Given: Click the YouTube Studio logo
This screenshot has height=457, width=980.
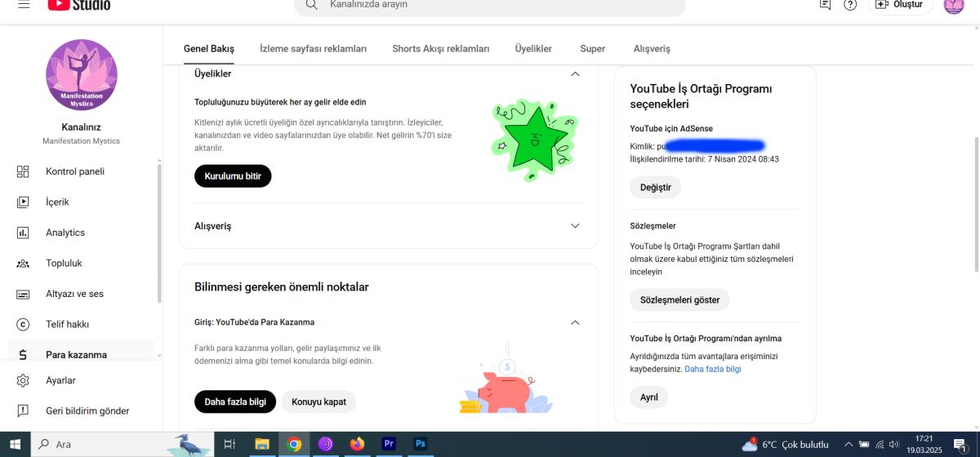Looking at the screenshot, I should [x=79, y=4].
